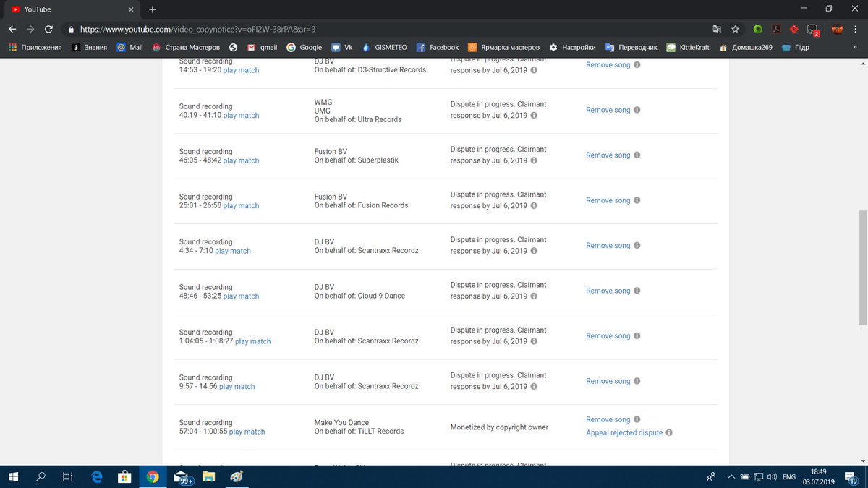Play match for 48:46 - 53:25 recording
The height and width of the screenshot is (488, 868).
tap(241, 296)
